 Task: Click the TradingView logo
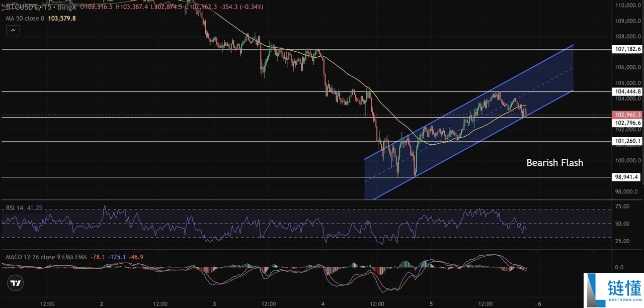16,283
